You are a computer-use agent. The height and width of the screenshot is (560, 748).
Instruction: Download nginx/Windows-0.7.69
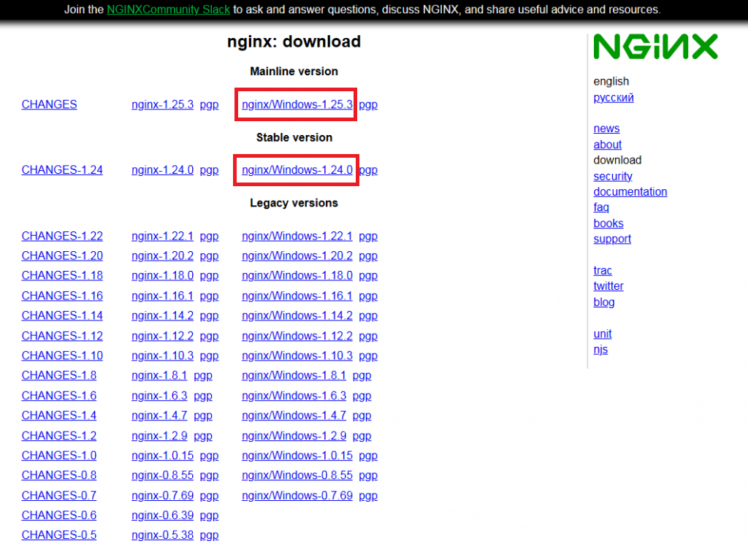297,496
